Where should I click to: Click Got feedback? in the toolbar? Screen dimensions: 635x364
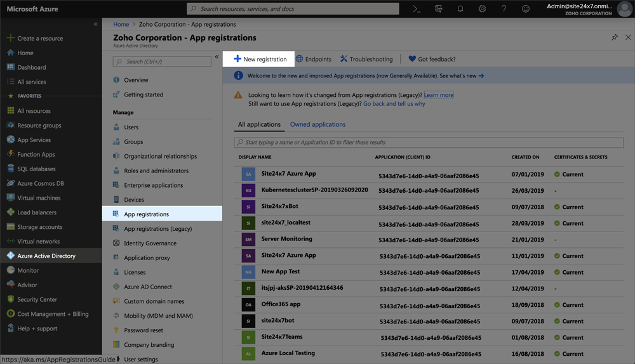coord(432,59)
